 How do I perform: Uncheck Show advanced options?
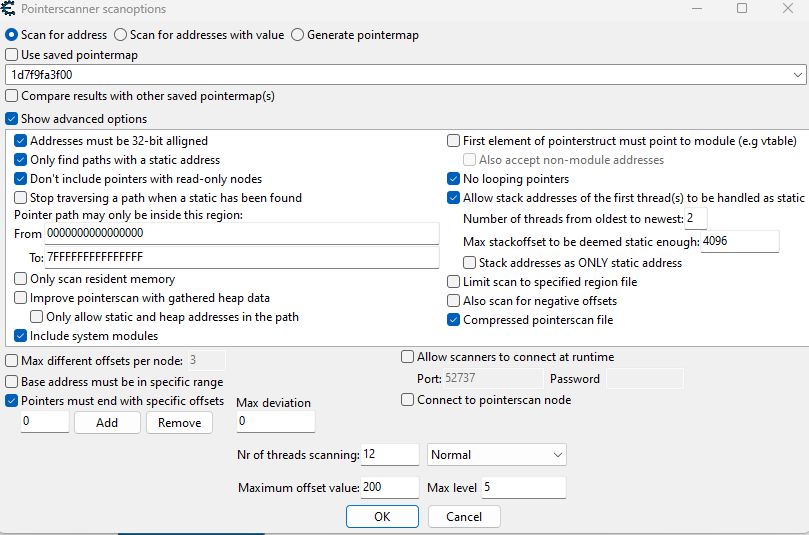point(12,119)
